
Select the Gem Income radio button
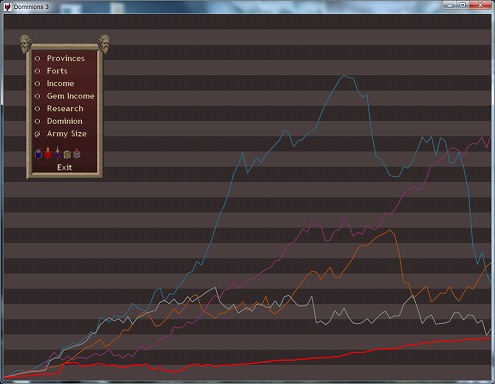coord(37,96)
